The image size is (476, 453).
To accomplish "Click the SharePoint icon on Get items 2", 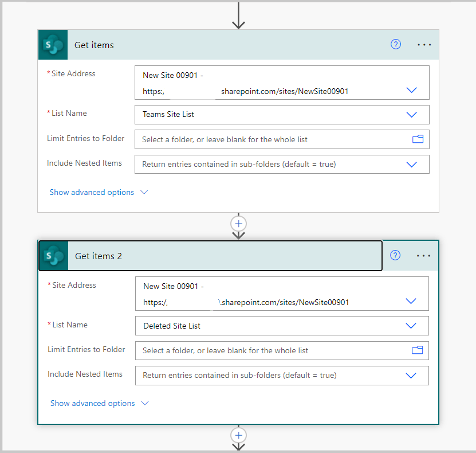I will 54,256.
